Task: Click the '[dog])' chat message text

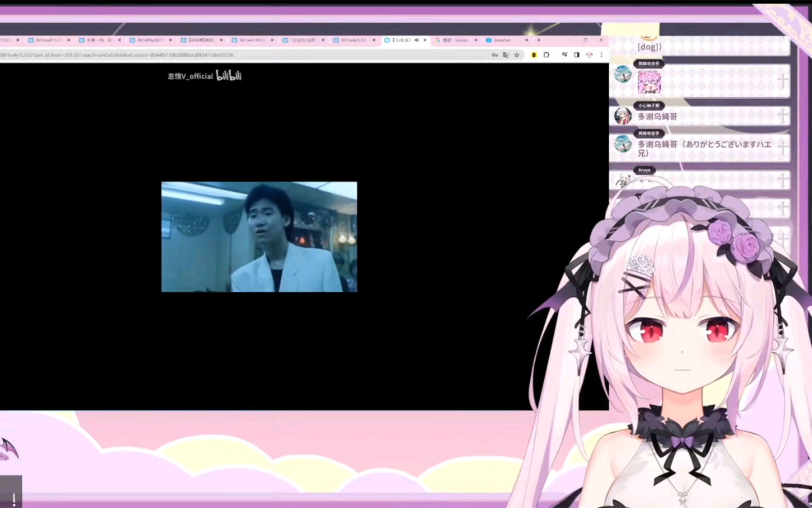Action: tap(649, 47)
